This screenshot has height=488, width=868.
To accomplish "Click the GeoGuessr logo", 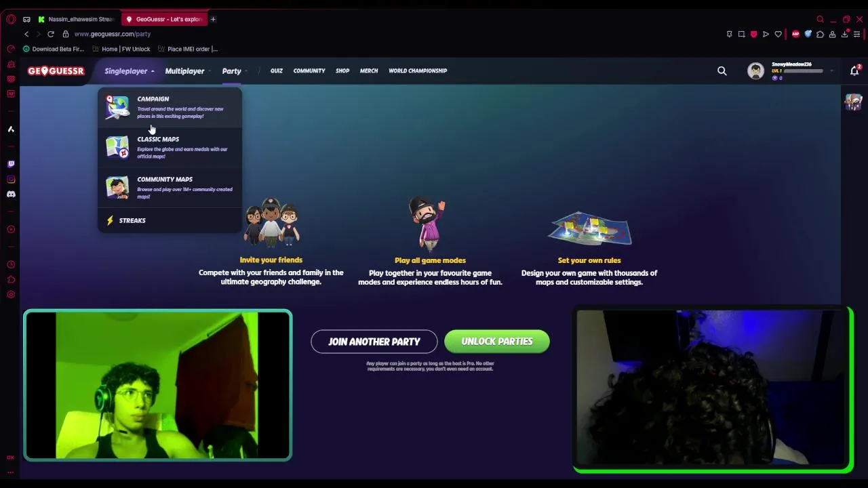I will tap(56, 70).
